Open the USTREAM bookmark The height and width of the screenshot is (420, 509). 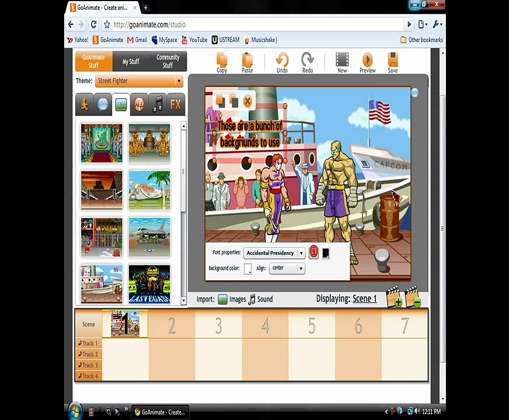point(226,40)
